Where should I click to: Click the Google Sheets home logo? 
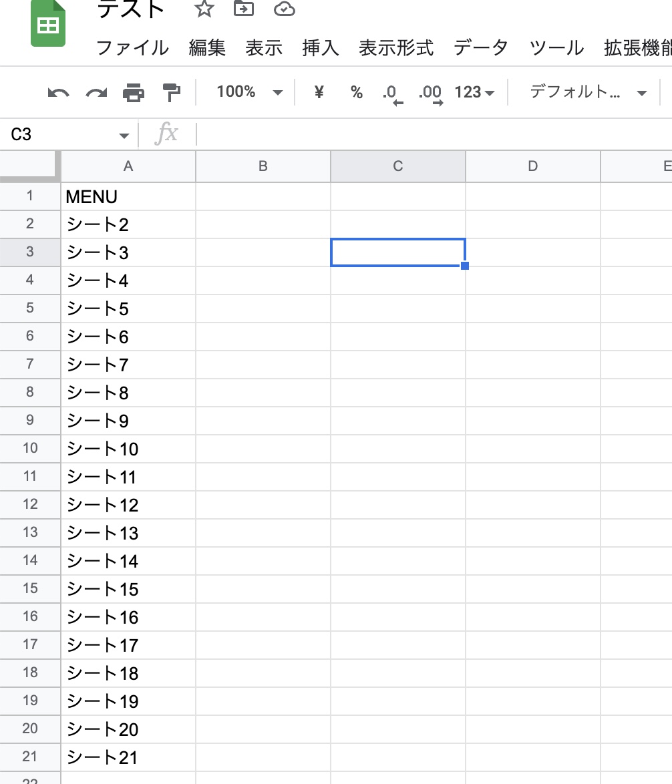click(48, 25)
